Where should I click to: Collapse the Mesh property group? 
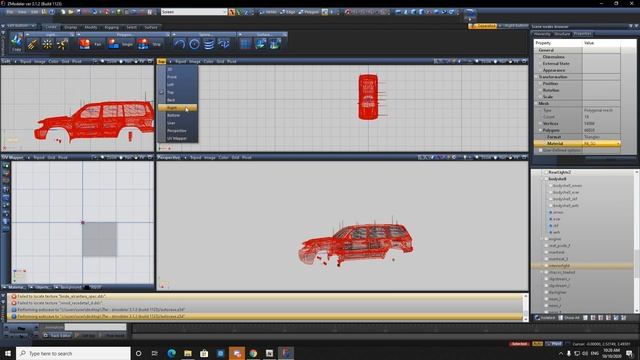click(537, 103)
